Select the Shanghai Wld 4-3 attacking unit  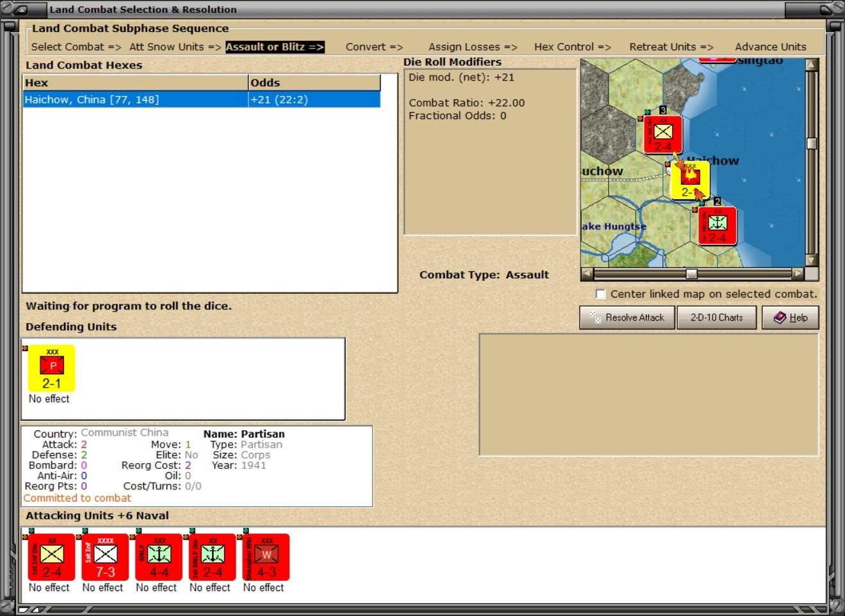pyautogui.click(x=266, y=557)
